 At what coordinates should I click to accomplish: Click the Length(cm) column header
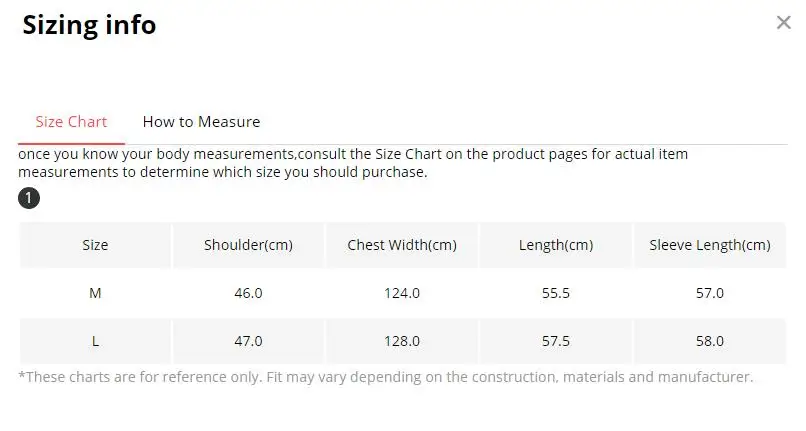click(x=556, y=245)
